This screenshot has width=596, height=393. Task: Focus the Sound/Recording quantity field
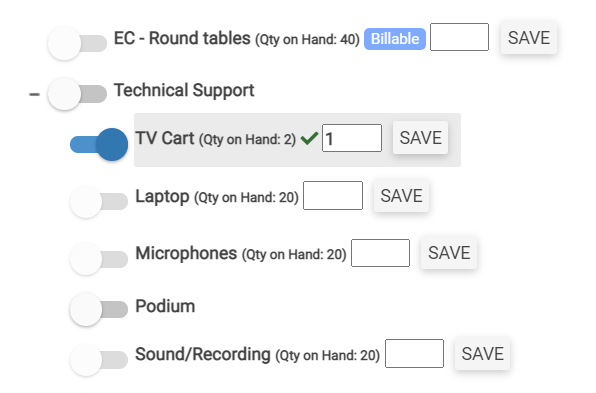414,353
